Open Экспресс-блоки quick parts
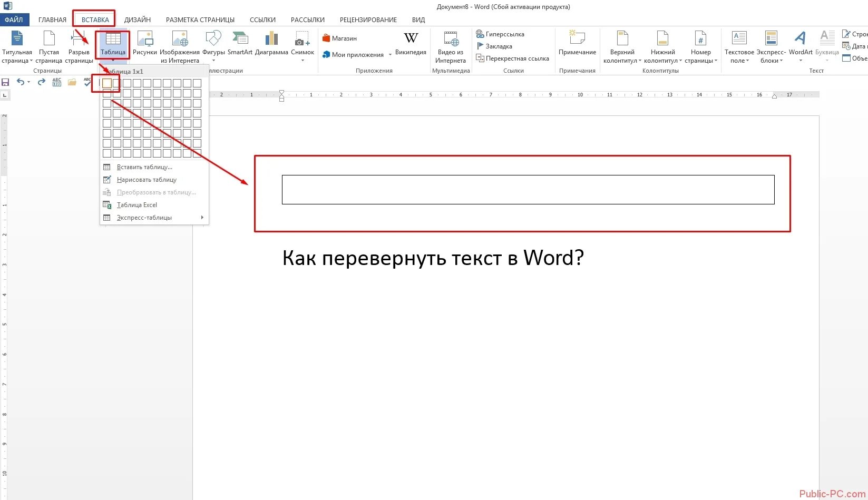The width and height of the screenshot is (868, 500). point(771,47)
